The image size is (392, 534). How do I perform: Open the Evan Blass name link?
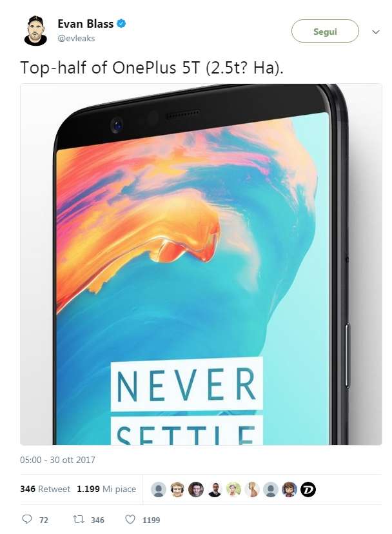(86, 24)
